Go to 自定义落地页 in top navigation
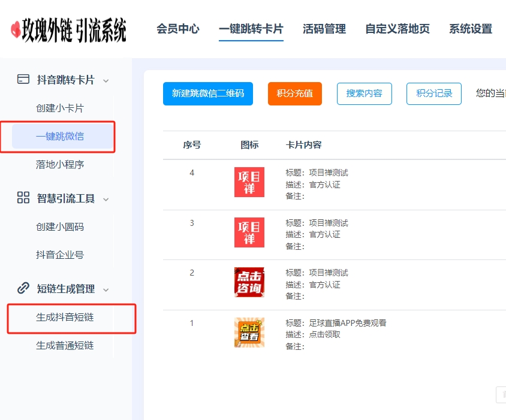Viewport: 506px width, 420px height. (x=397, y=29)
